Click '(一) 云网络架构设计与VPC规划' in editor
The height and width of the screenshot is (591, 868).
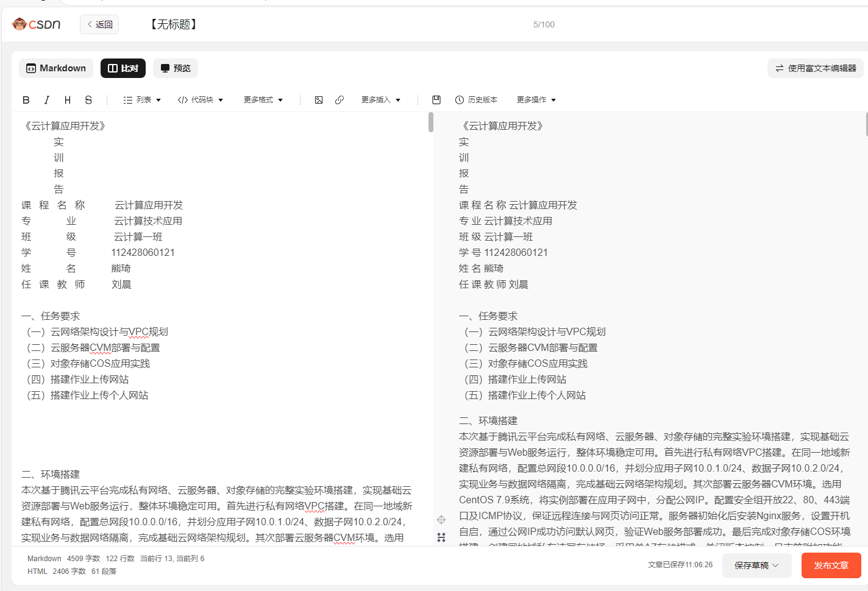tap(95, 332)
